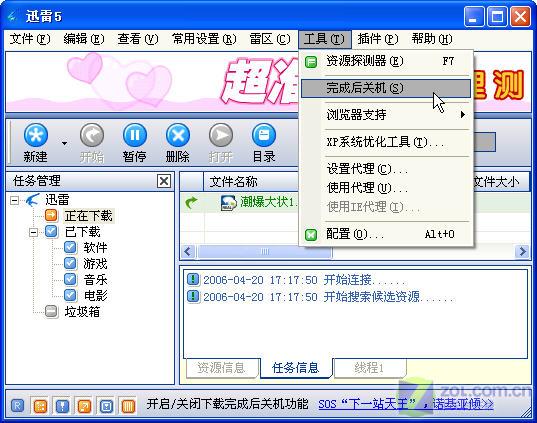Click the 文件名称 column header
The width and height of the screenshot is (537, 423).
pos(251,182)
